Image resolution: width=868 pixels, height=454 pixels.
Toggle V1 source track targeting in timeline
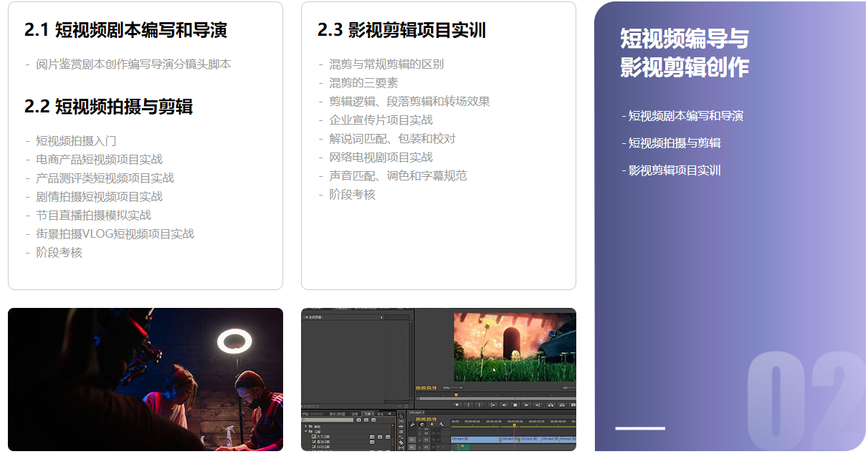[412, 439]
